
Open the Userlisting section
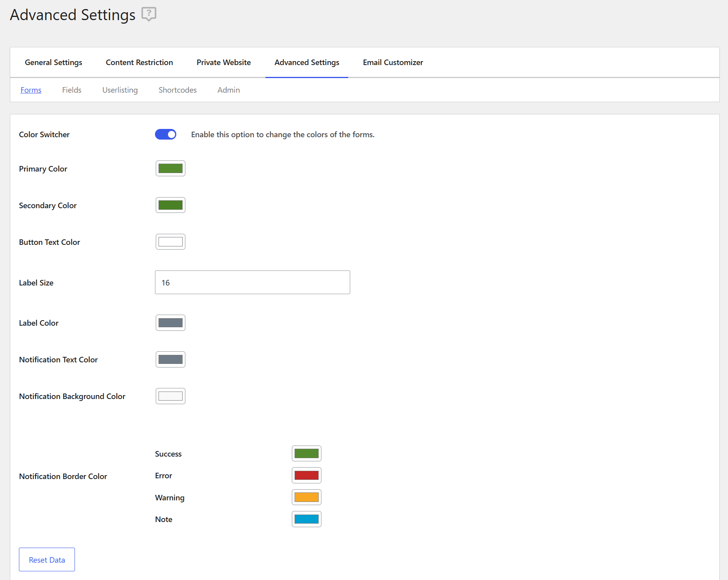tap(119, 90)
